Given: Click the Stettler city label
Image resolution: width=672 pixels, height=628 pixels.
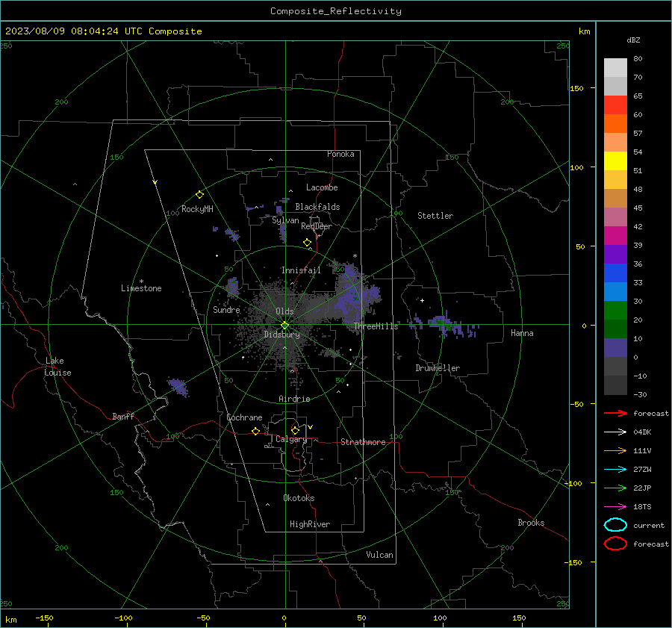Looking at the screenshot, I should pyautogui.click(x=435, y=216).
